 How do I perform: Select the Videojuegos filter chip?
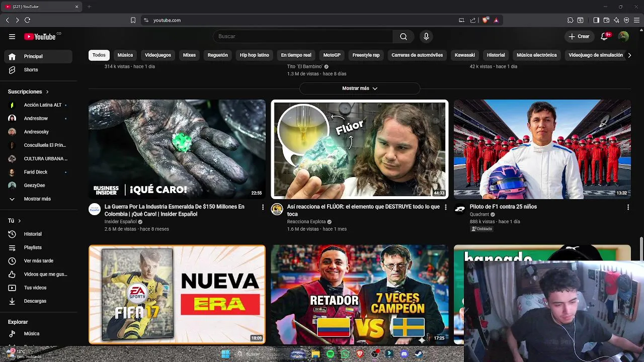click(158, 55)
